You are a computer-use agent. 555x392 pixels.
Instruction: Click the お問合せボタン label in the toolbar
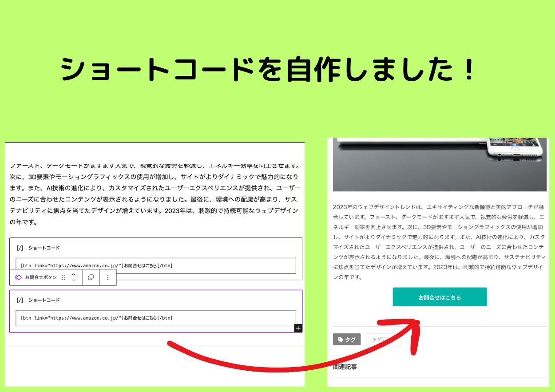41,277
